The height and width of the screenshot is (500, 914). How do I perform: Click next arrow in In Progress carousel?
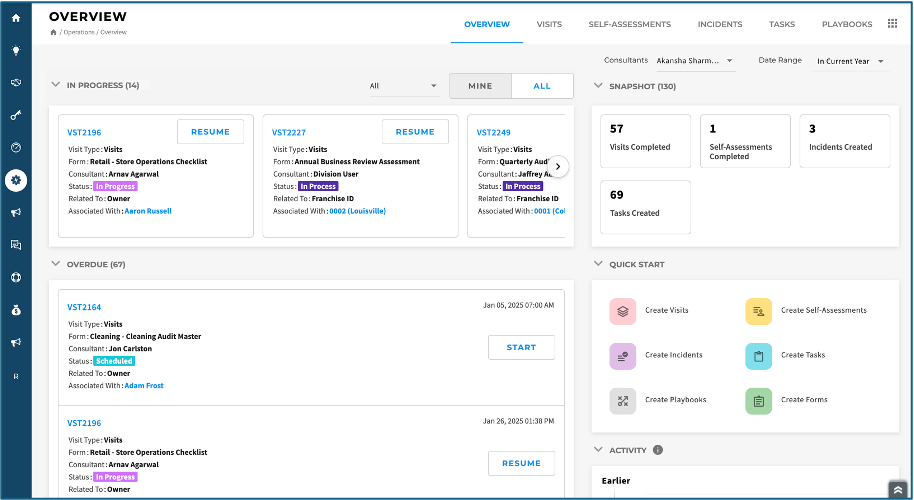coord(559,167)
